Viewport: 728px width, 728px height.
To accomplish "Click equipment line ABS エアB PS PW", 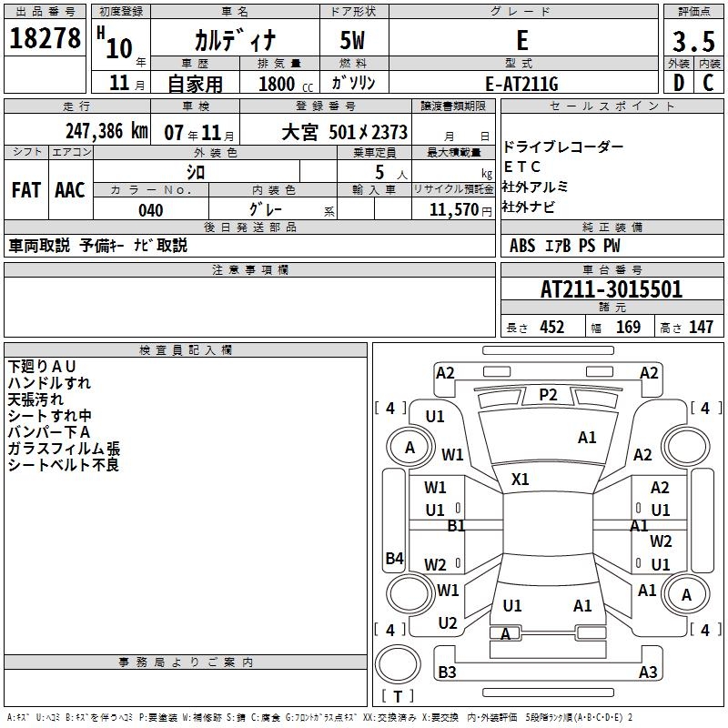I will 564,246.
